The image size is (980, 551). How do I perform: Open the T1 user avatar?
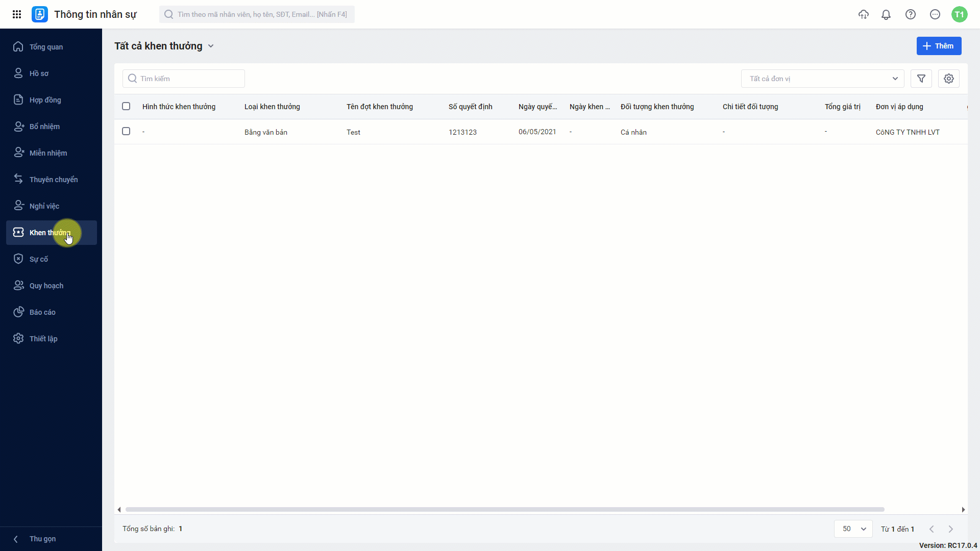click(x=960, y=14)
